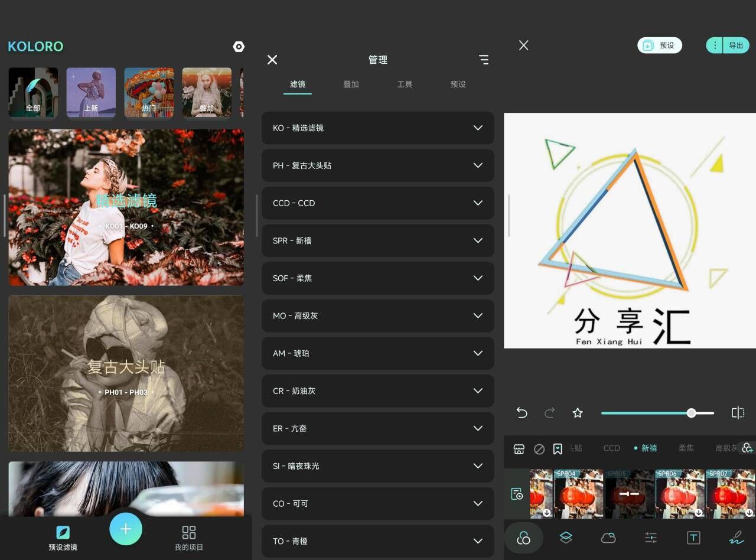The width and height of the screenshot is (756, 560).
Task: Click the undo arrow icon
Action: 522,413
